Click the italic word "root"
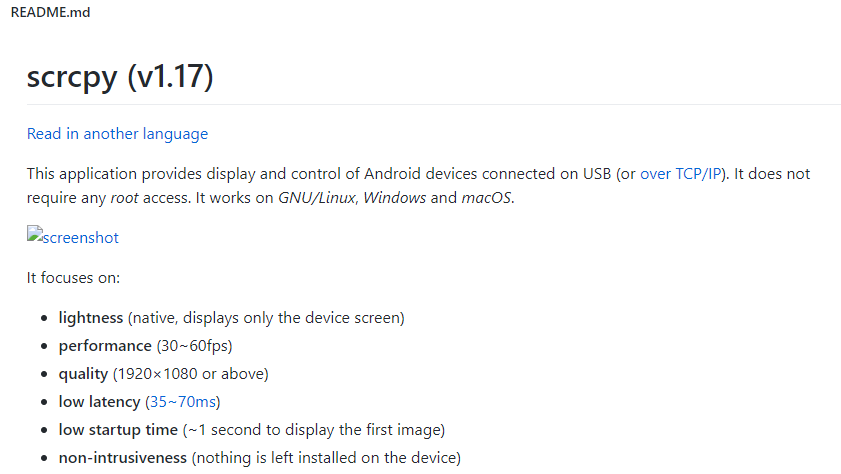 pyautogui.click(x=125, y=197)
